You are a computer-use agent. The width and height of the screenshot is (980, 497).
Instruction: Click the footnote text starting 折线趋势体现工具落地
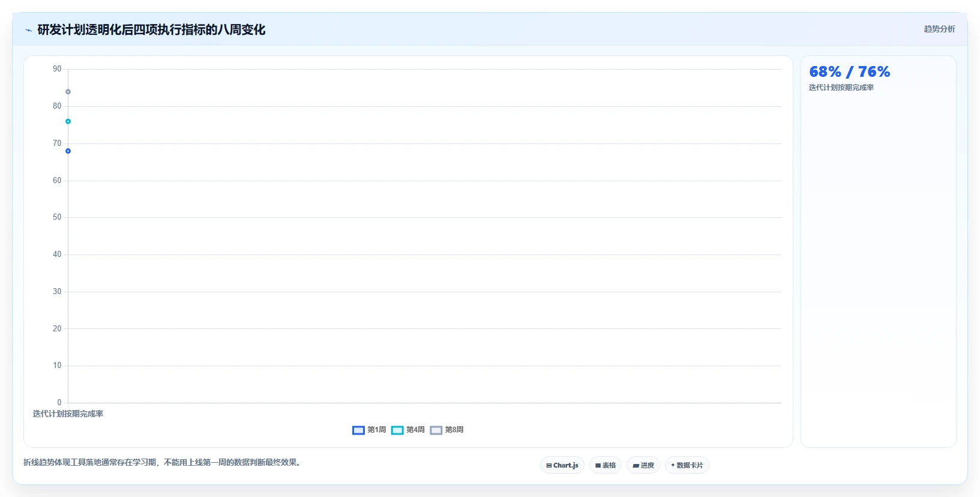(162, 462)
